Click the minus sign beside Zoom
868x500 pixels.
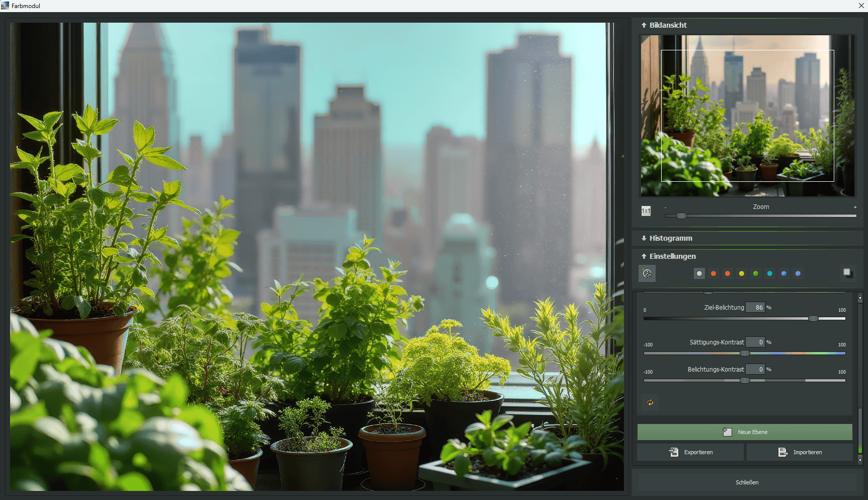(x=665, y=207)
